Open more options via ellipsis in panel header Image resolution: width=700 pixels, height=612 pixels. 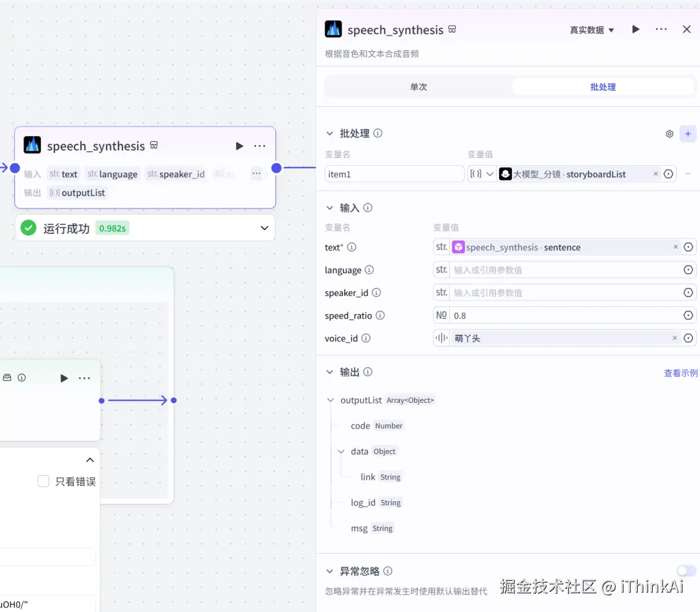coord(660,29)
